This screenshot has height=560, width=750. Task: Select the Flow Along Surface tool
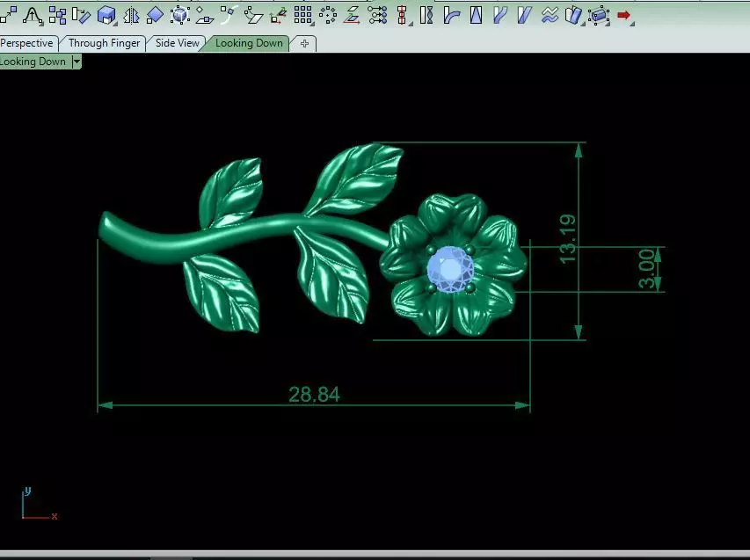[x=574, y=16]
